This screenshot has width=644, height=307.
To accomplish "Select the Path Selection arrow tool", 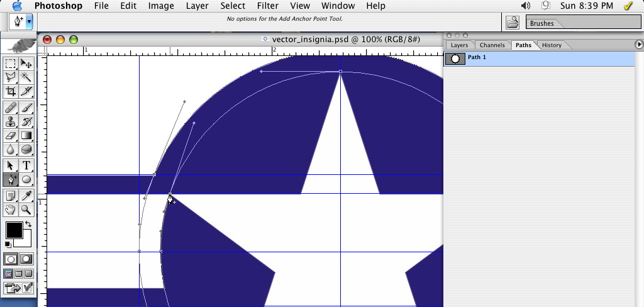I will pyautogui.click(x=11, y=165).
